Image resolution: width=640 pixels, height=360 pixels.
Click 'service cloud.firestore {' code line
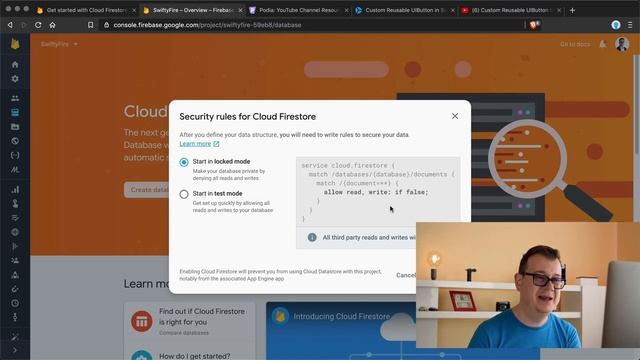click(348, 166)
